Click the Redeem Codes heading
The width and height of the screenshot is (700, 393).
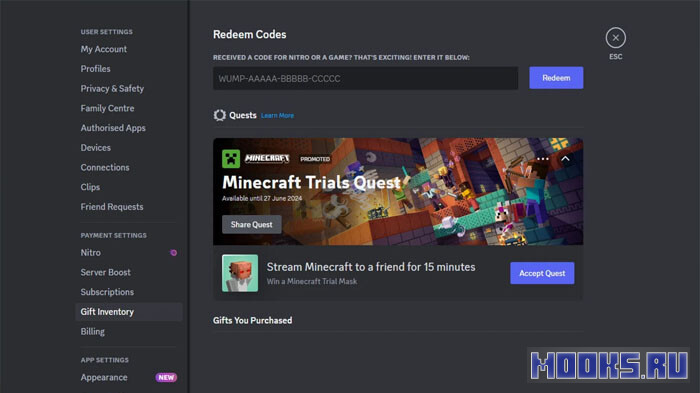[250, 34]
